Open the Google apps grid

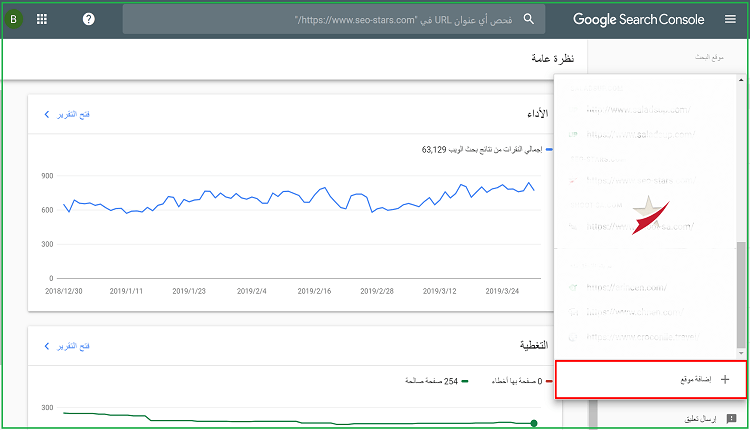[42, 19]
